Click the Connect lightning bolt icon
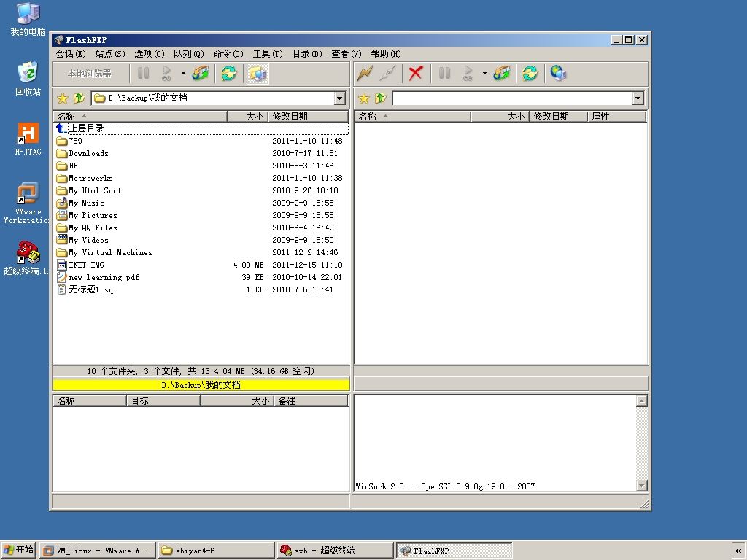The width and height of the screenshot is (747, 560). pyautogui.click(x=365, y=74)
